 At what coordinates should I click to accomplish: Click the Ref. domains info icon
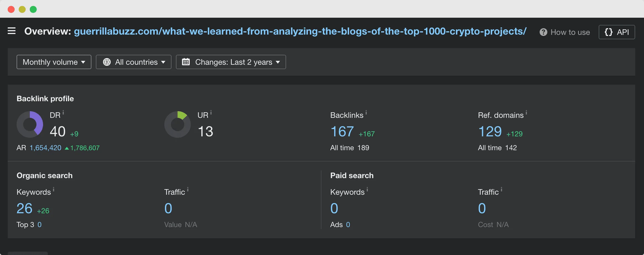coord(526,112)
